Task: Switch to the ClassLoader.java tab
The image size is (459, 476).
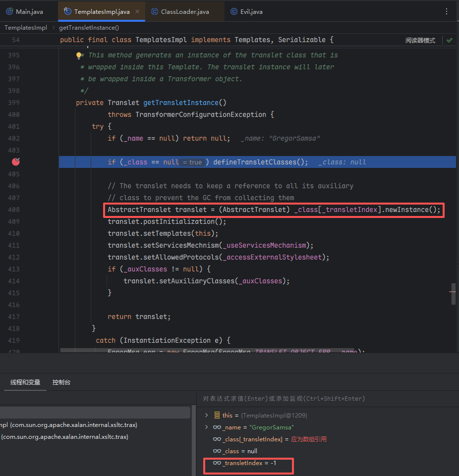Action: pyautogui.click(x=184, y=11)
